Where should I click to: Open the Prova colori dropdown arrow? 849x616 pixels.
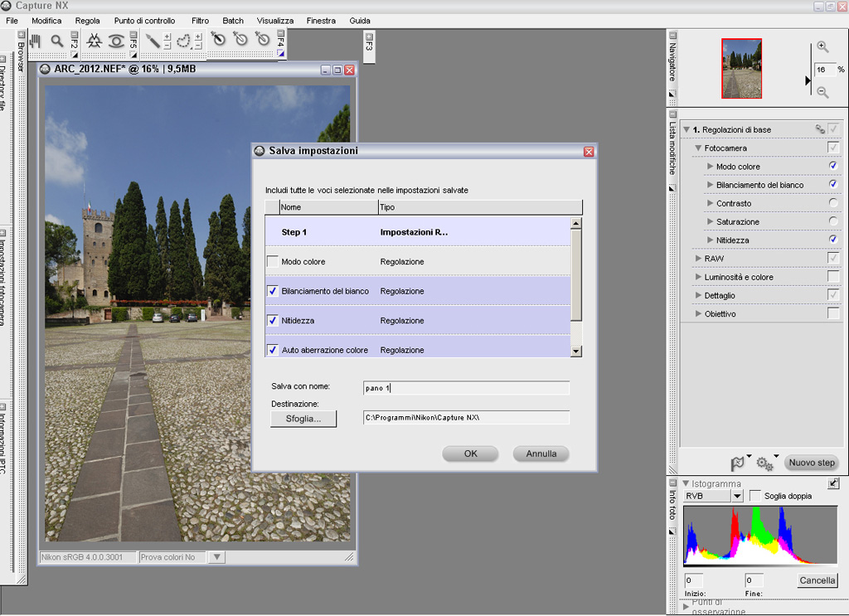(x=216, y=557)
